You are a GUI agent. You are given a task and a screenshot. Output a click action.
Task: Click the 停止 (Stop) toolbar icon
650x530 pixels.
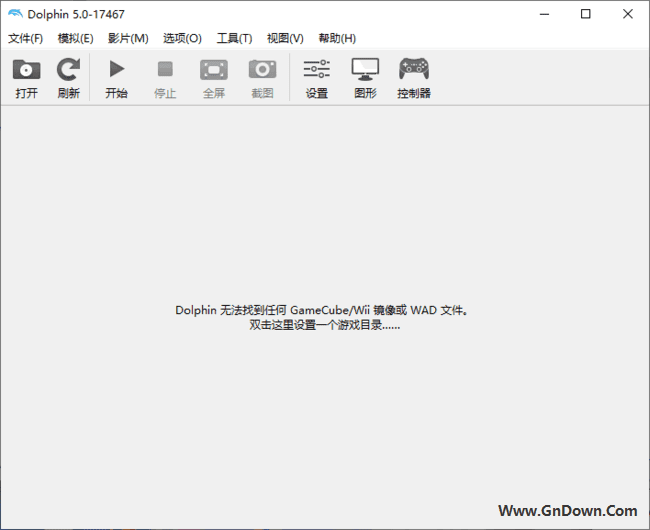click(x=165, y=70)
